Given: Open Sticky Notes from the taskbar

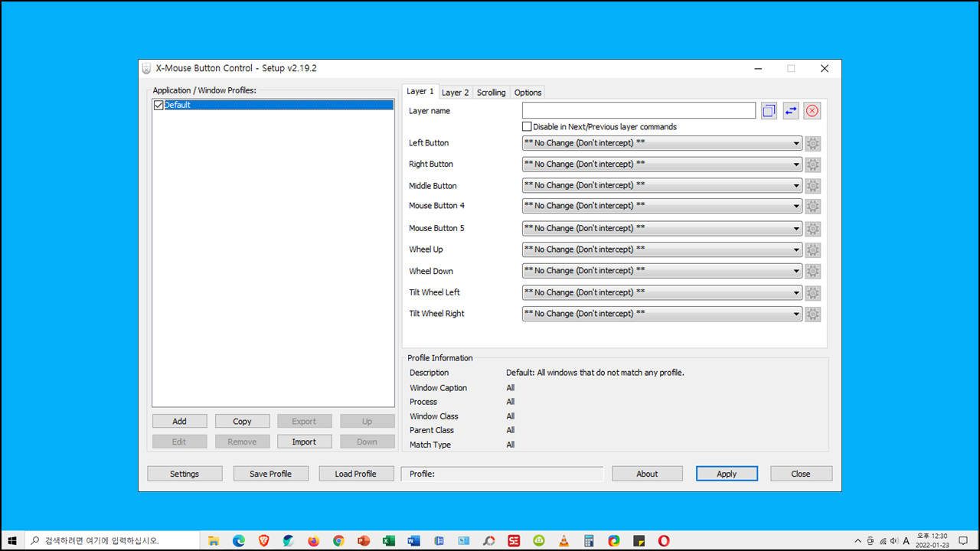Looking at the screenshot, I should pos(639,540).
